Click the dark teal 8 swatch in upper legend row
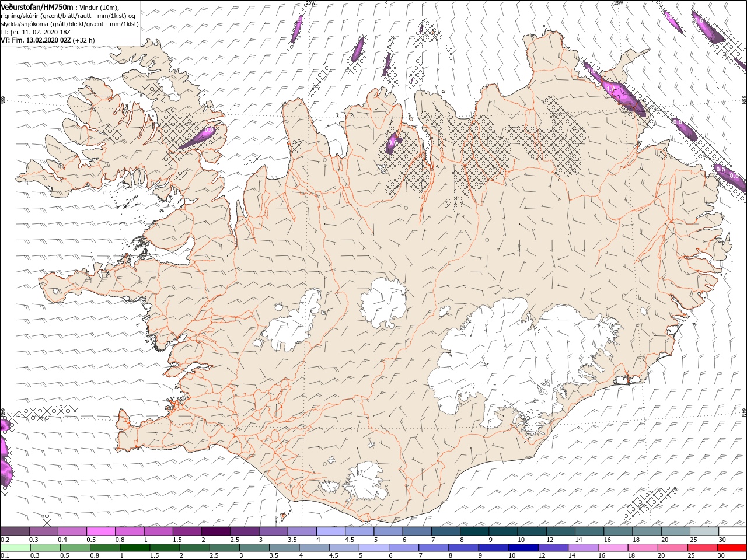Image resolution: width=747 pixels, height=560 pixels. (x=474, y=531)
